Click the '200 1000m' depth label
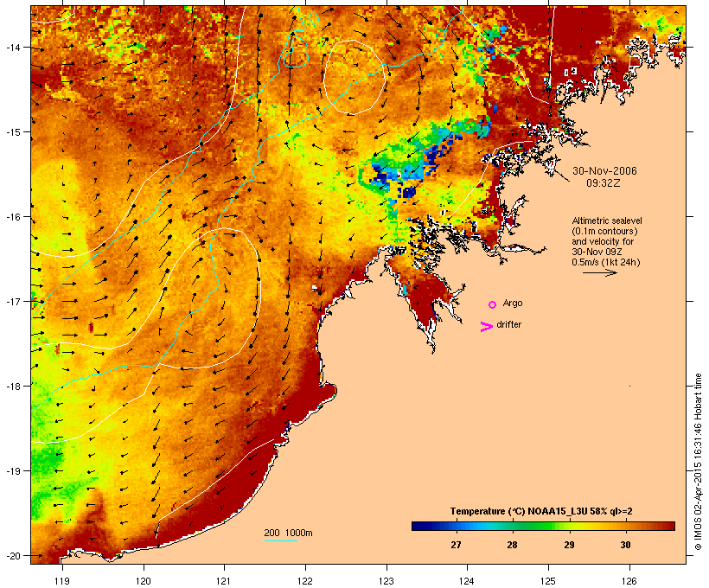The height and width of the screenshot is (588, 709). 288,533
